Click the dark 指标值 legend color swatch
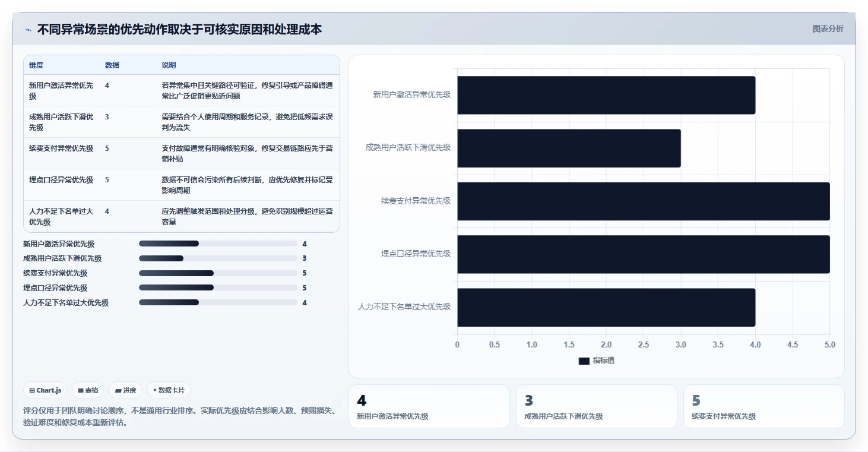 [584, 361]
